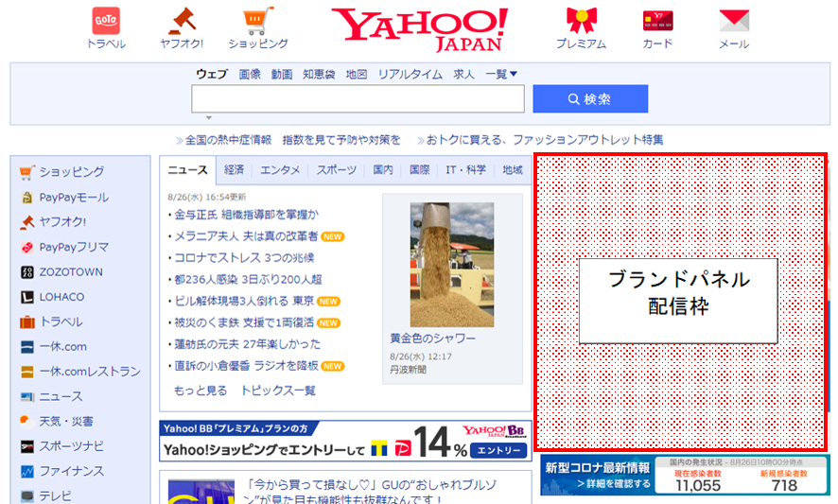The image size is (838, 504).
Task: Click the トピックス一覧 link
Action: click(278, 391)
